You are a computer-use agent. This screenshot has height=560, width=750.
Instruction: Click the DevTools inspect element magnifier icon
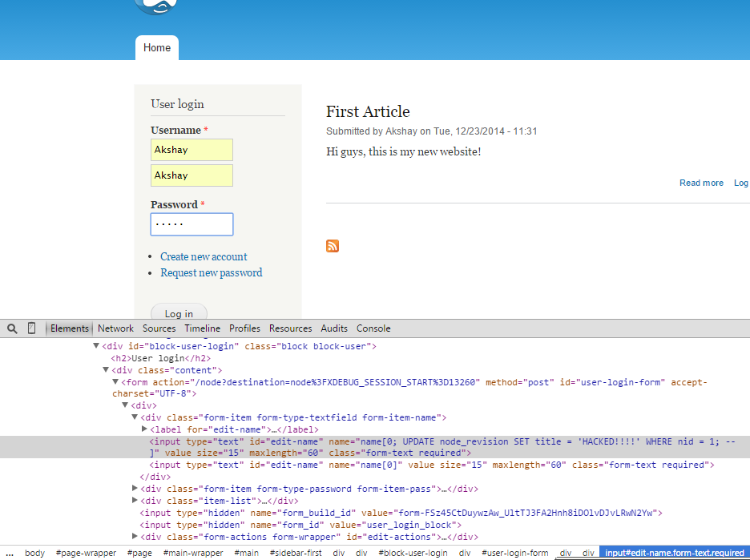(12, 328)
